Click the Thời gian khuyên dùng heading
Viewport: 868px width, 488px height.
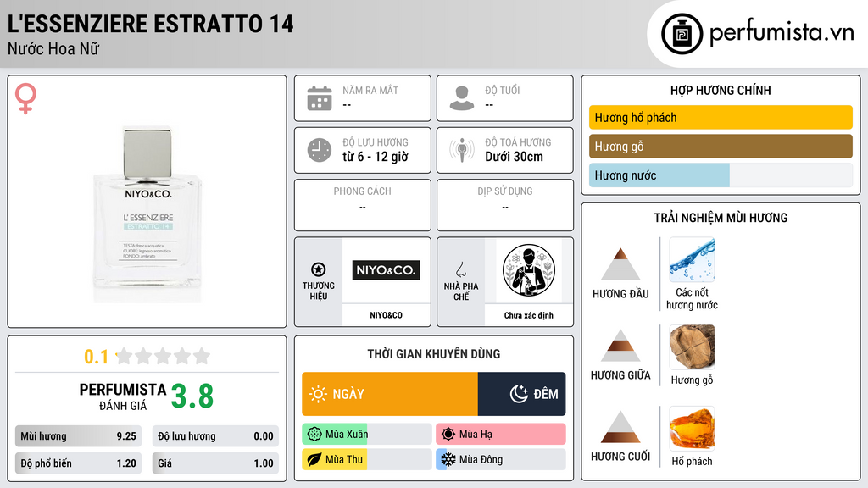434,354
